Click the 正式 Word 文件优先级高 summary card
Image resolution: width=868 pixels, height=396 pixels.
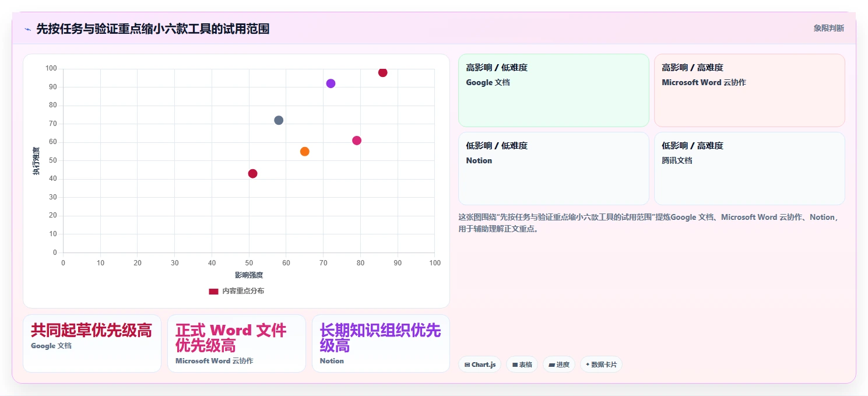(x=237, y=344)
